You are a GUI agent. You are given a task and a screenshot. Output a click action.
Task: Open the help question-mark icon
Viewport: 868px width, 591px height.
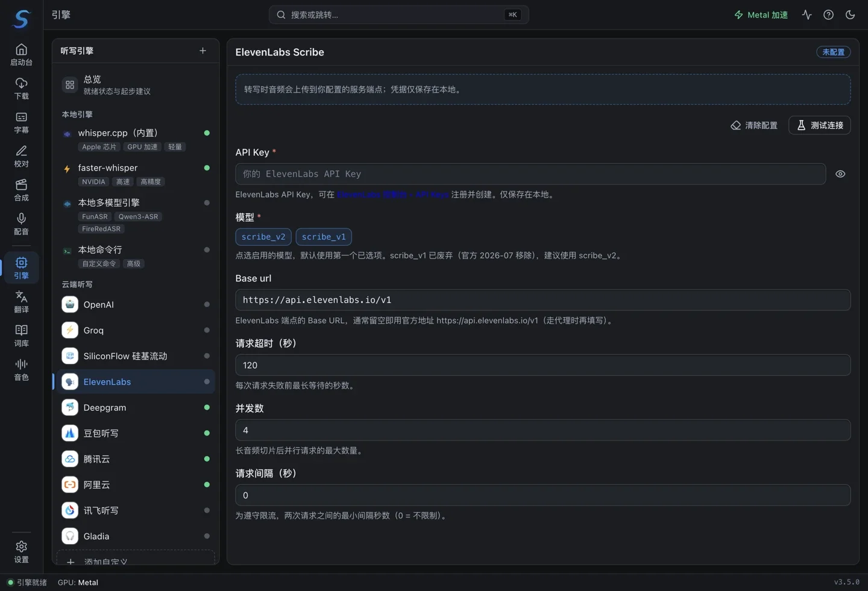[x=828, y=15]
